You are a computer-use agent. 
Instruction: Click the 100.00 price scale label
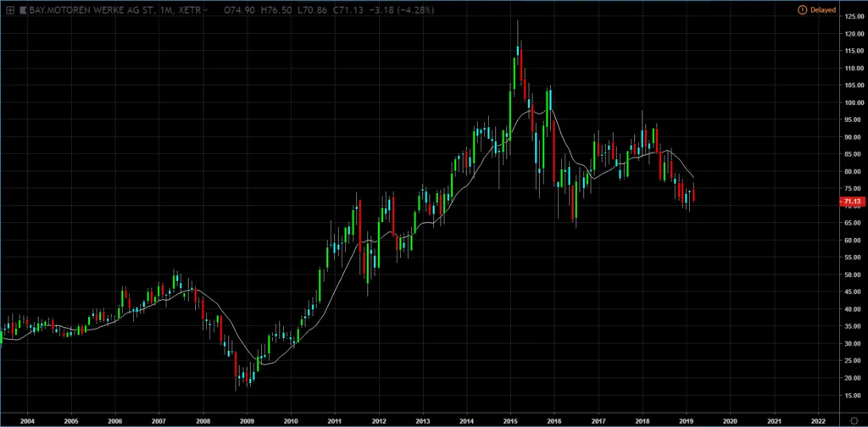coord(854,103)
